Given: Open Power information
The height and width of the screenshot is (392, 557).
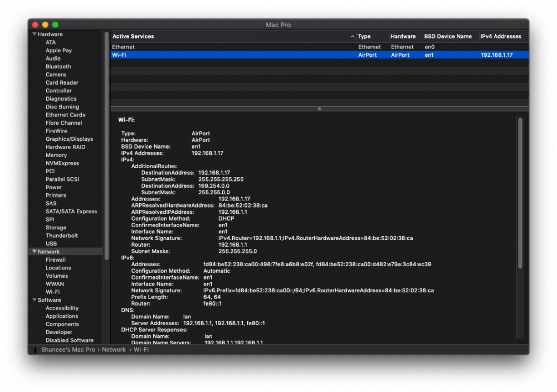Looking at the screenshot, I should coord(53,187).
